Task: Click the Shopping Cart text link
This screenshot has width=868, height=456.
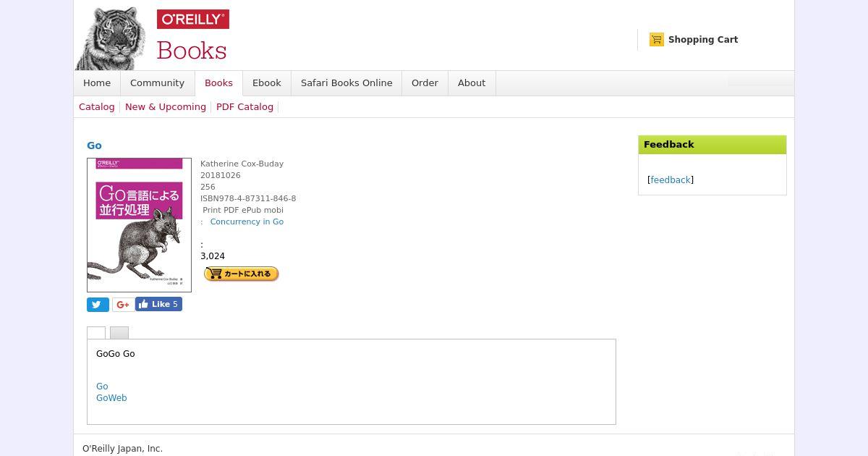Action: pos(703,40)
